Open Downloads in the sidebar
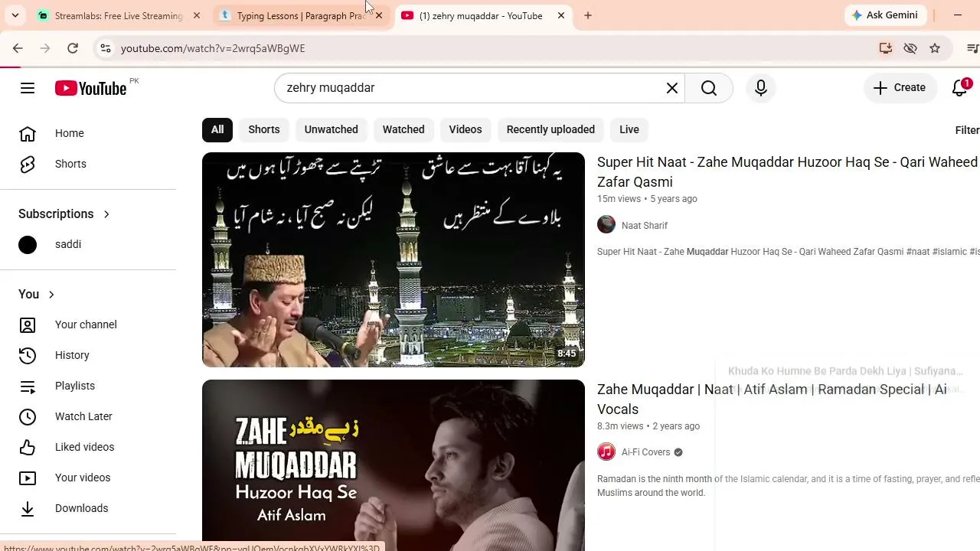Image resolution: width=980 pixels, height=551 pixels. pyautogui.click(x=88, y=508)
